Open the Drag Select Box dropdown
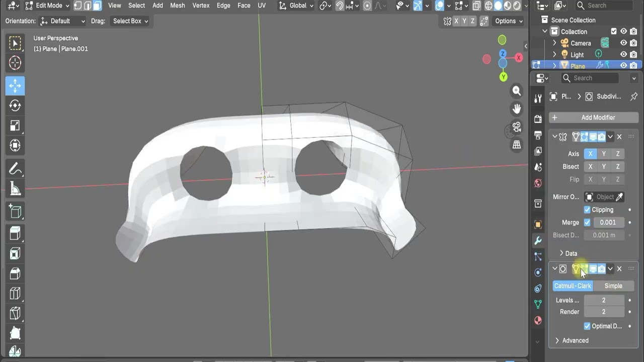The width and height of the screenshot is (644, 362). pyautogui.click(x=130, y=21)
